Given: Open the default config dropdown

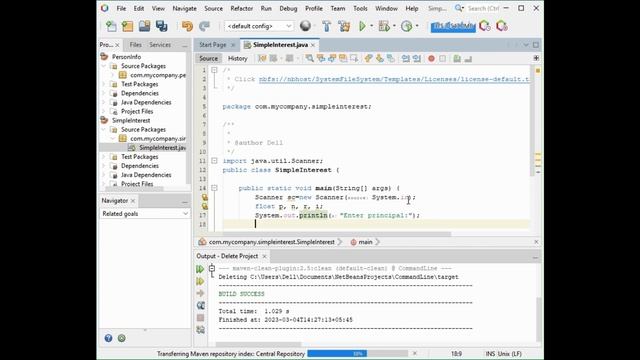Looking at the screenshot, I should pos(259,26).
